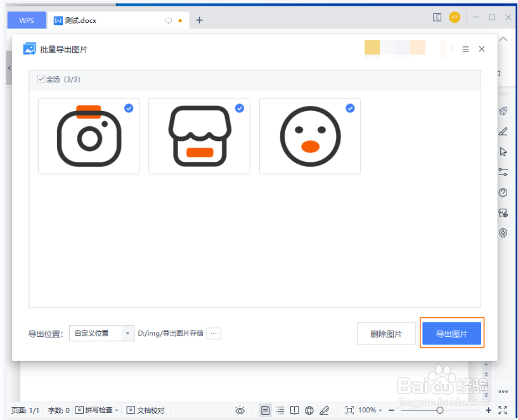Screen dimensions: 518x420
Task: Click the monitor icon on document tab
Action: coord(169,21)
